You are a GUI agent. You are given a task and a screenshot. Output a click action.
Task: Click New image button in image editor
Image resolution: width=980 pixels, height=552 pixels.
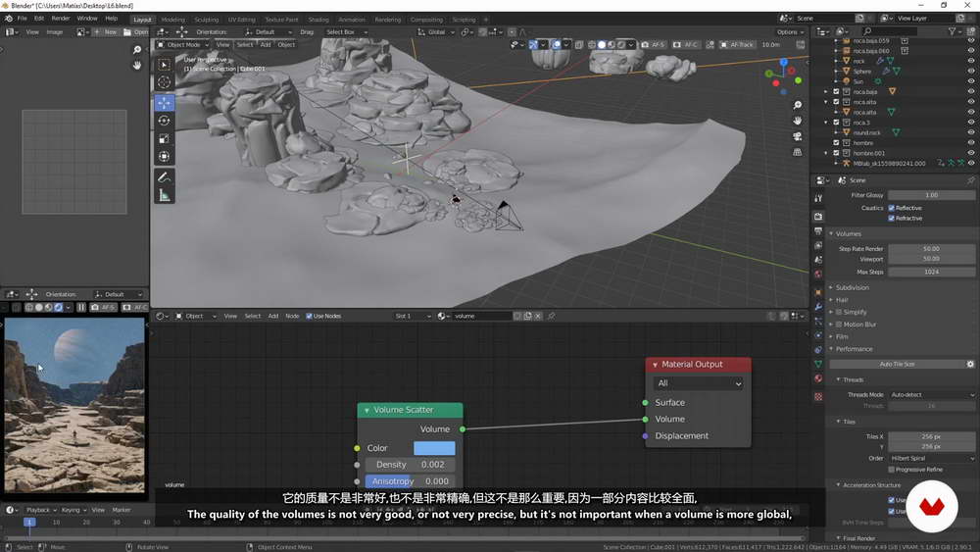click(x=106, y=32)
